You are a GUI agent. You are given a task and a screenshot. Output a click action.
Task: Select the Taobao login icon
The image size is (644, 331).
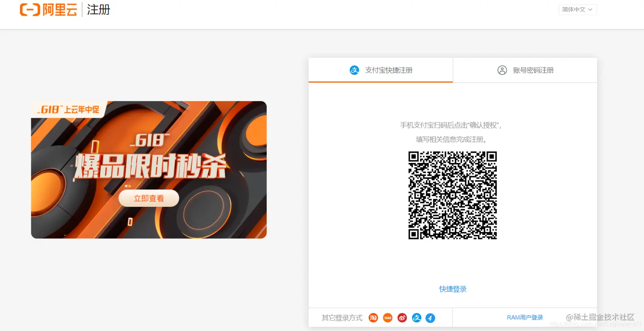(x=373, y=317)
